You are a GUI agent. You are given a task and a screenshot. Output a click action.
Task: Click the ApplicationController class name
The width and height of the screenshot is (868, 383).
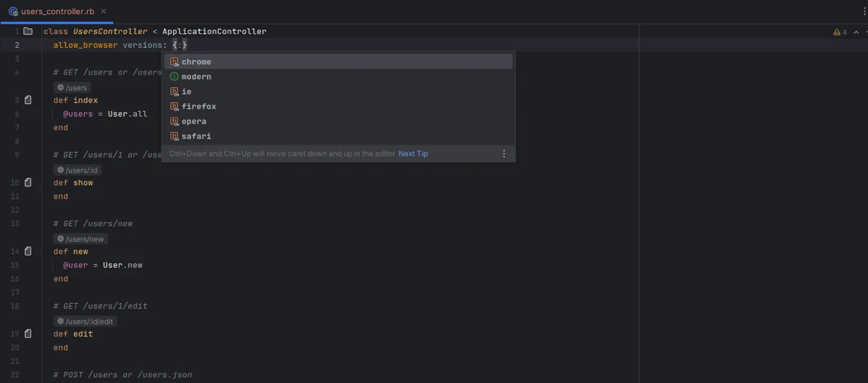(x=214, y=31)
